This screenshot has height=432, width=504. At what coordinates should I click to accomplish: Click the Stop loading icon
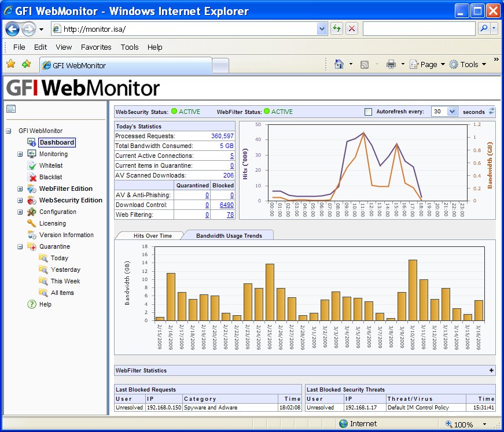(352, 29)
